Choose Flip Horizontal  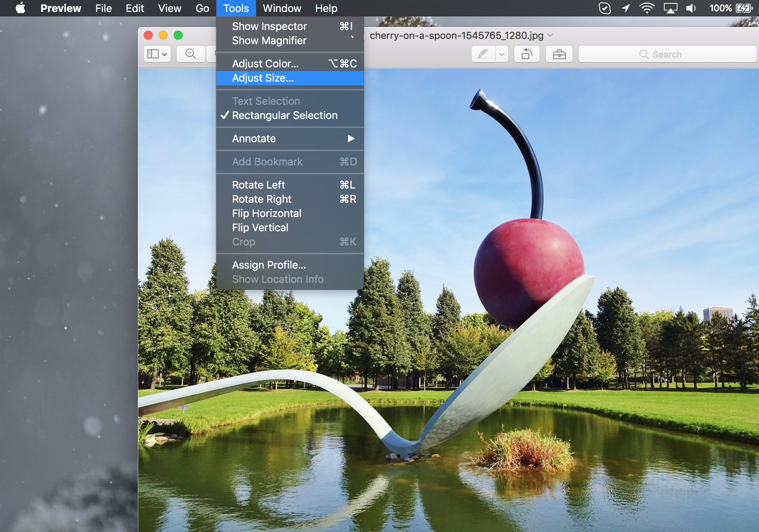290,213
